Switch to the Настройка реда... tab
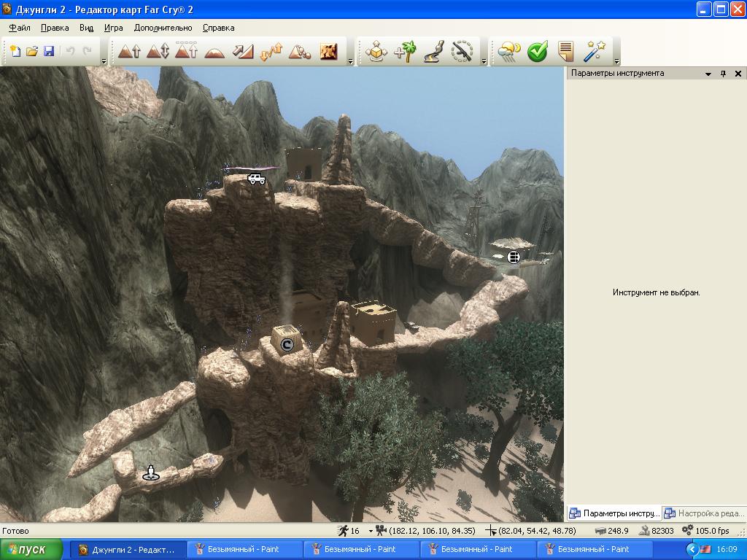The image size is (747, 560). click(704, 513)
